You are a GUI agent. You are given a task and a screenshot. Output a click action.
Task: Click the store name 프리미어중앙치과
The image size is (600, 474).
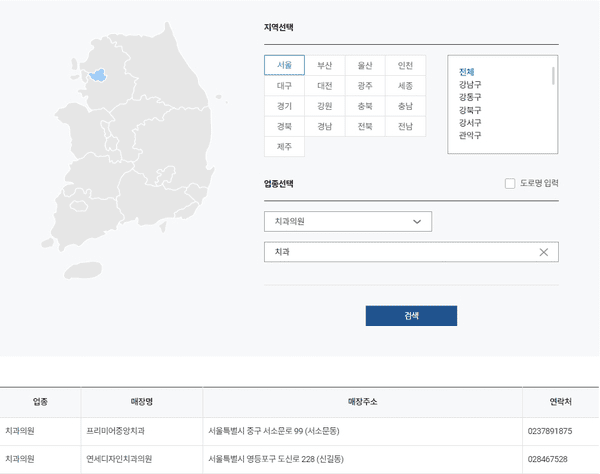(116, 431)
